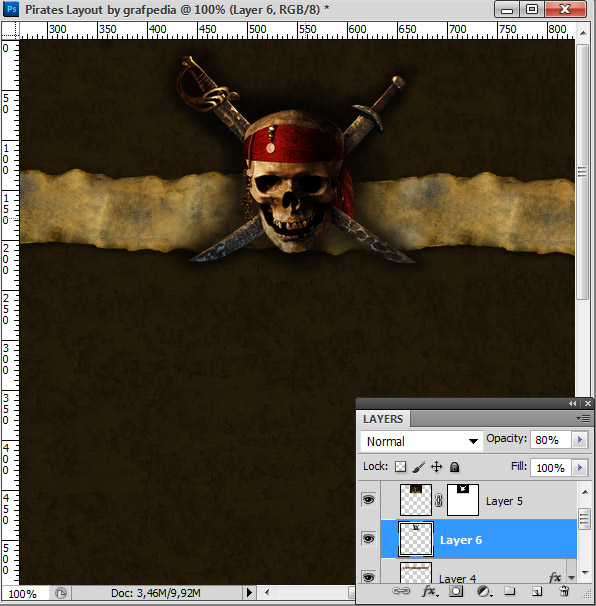
Task: Collapse the Layers panel to icons
Action: point(572,403)
